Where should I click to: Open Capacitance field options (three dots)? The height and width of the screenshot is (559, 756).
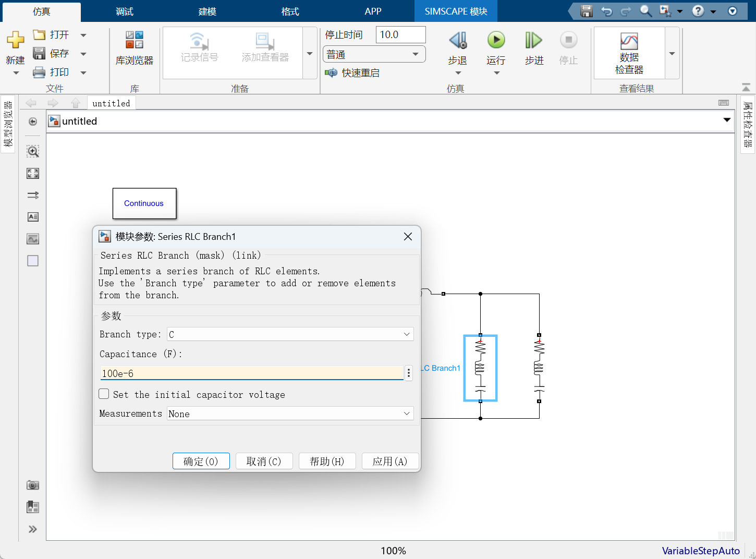click(409, 373)
